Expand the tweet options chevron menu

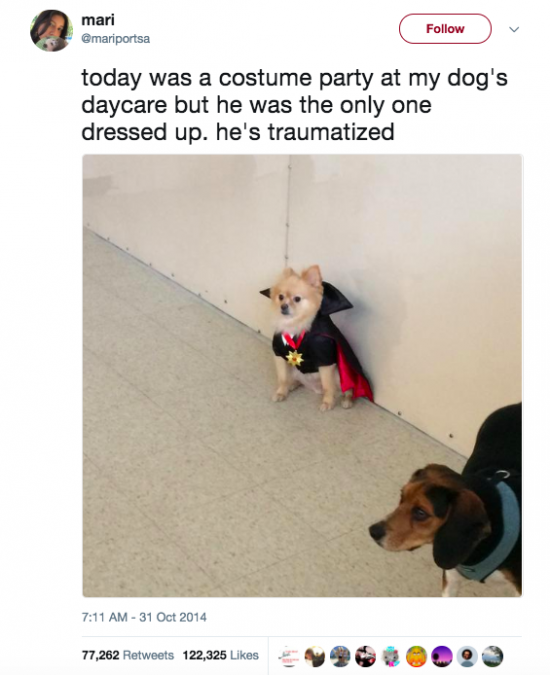(514, 29)
